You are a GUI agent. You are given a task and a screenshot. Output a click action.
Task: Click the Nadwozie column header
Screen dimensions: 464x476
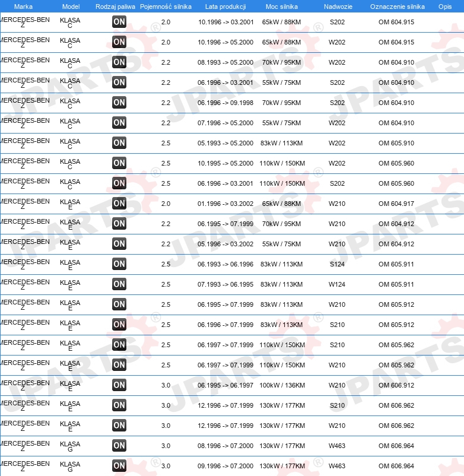pos(338,7)
